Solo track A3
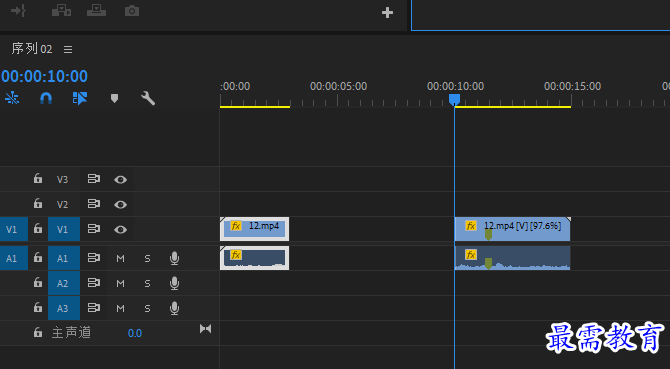This screenshot has height=369, width=670. [x=147, y=308]
